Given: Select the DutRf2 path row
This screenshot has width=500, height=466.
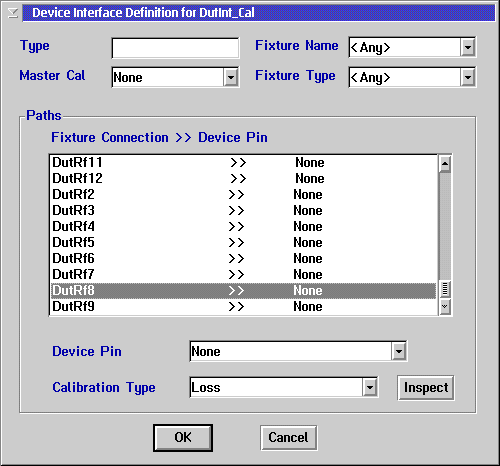Looking at the screenshot, I should pos(243,195).
